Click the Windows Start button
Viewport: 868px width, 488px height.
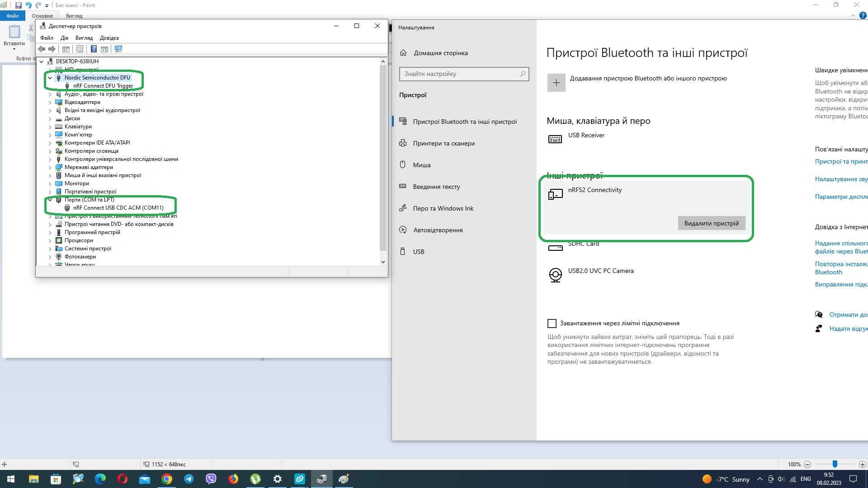click(11, 479)
